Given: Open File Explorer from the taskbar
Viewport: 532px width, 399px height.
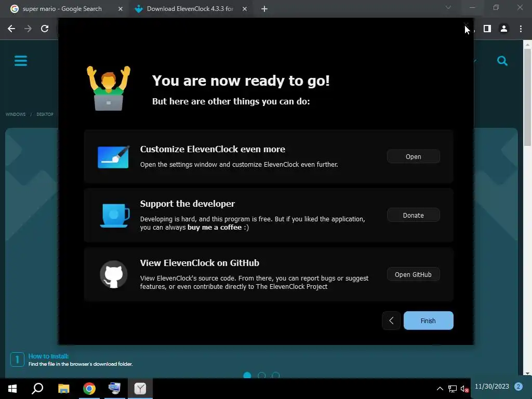Looking at the screenshot, I should point(63,389).
